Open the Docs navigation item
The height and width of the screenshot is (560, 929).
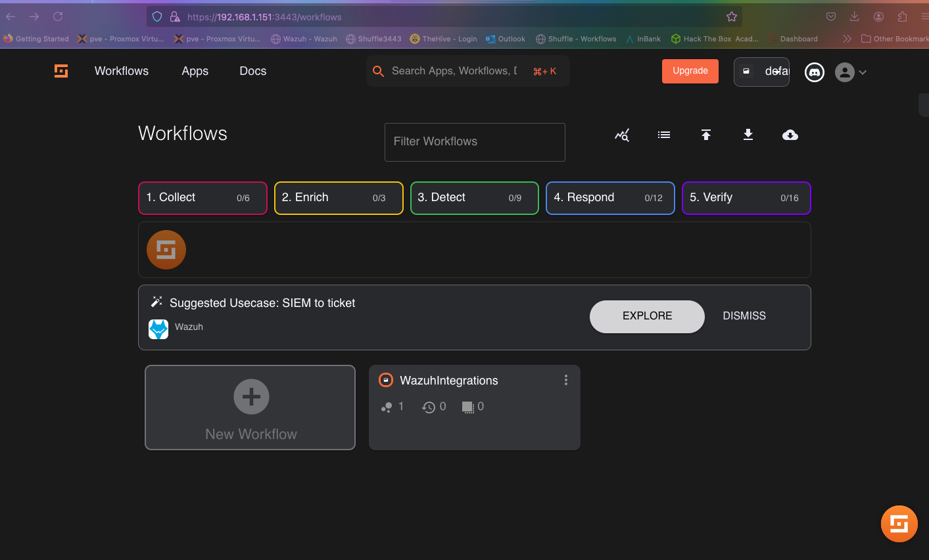point(252,71)
